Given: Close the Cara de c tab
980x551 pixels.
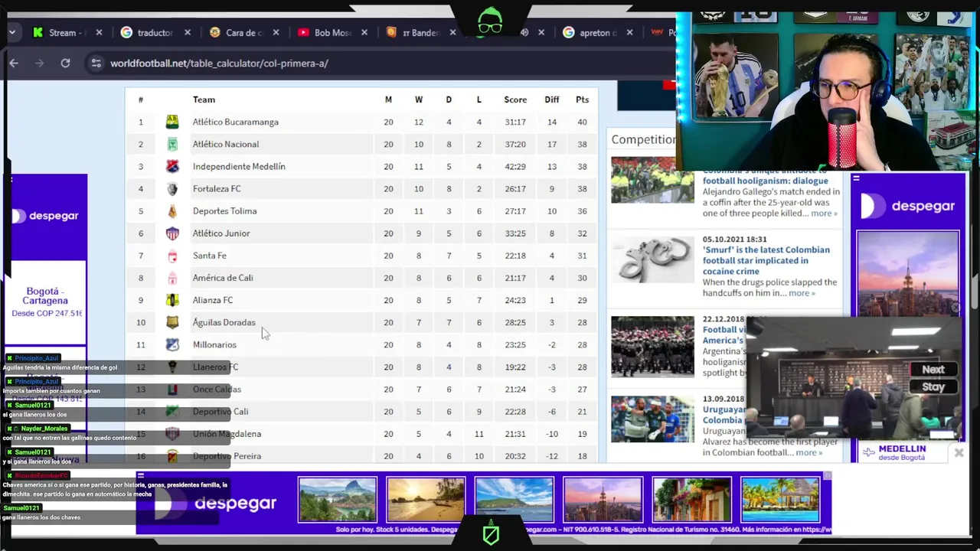Looking at the screenshot, I should coord(276,33).
